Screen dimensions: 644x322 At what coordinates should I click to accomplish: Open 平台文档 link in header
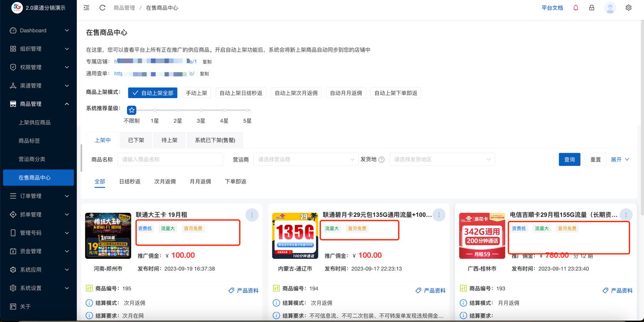click(552, 8)
